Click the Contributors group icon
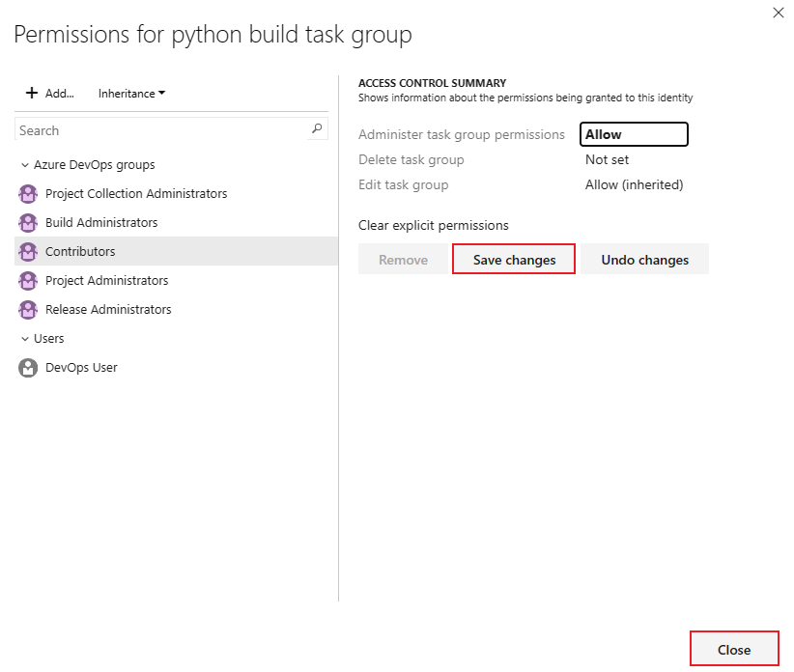Image resolution: width=794 pixels, height=672 pixels. (x=28, y=252)
